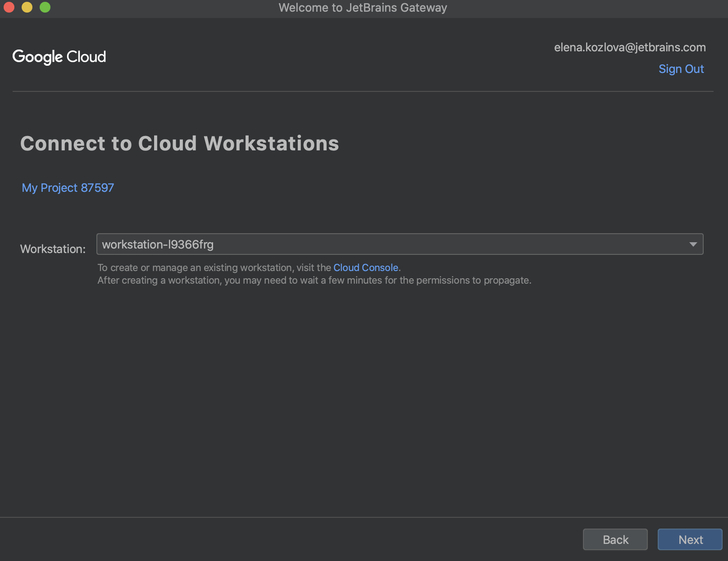Click the workstation name inside the field

click(158, 244)
